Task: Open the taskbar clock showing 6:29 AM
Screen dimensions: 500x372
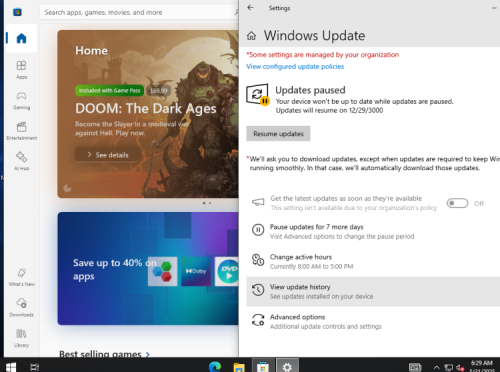Action: pos(482,366)
